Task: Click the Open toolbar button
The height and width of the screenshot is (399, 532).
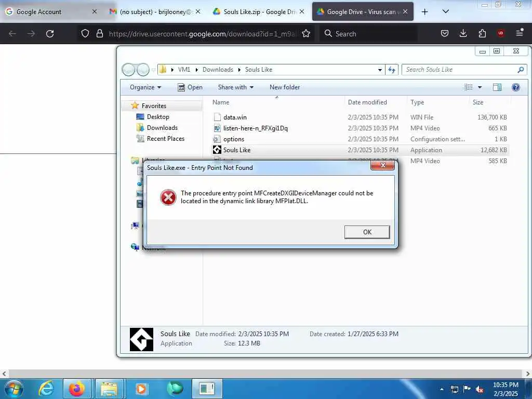Action: (x=190, y=87)
